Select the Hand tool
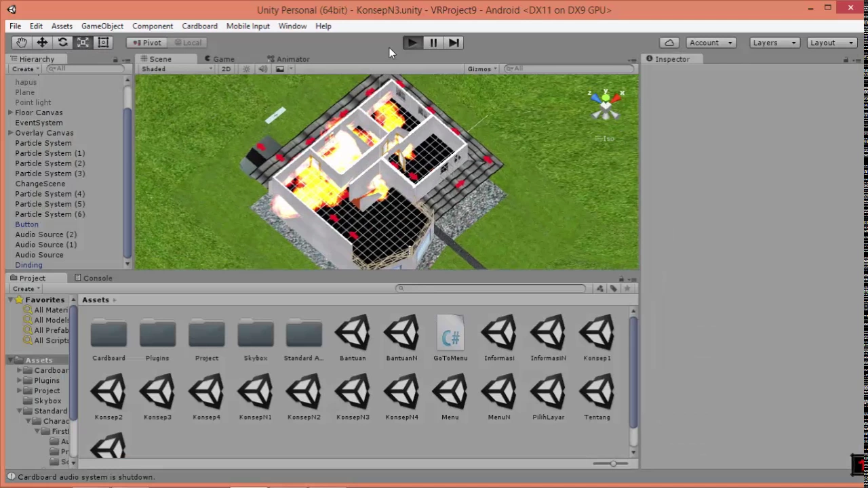Viewport: 868px width, 488px height. (x=22, y=43)
